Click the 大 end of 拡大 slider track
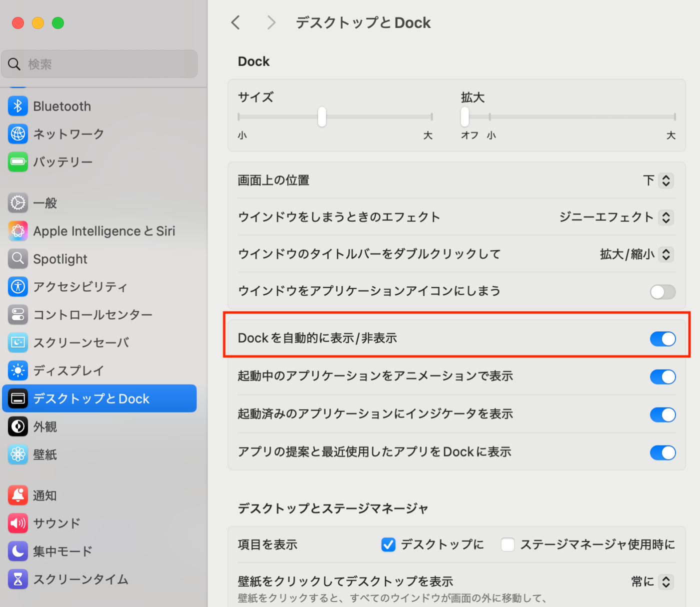 pyautogui.click(x=674, y=117)
